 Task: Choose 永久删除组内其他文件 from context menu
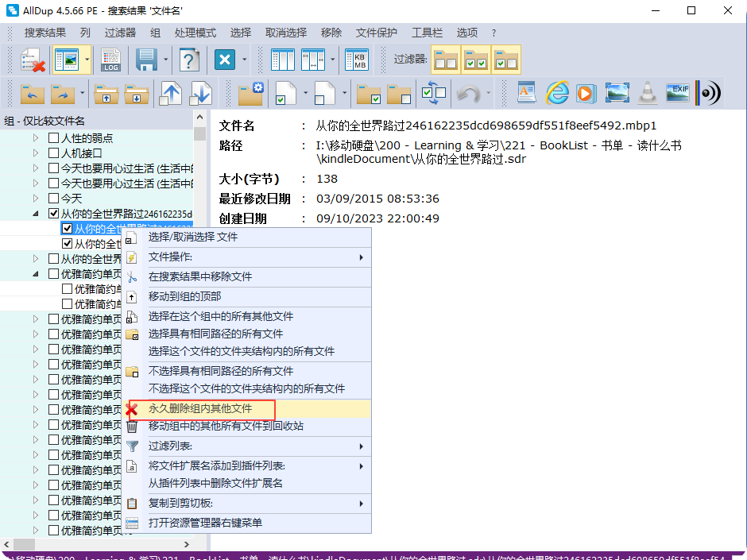coord(199,408)
